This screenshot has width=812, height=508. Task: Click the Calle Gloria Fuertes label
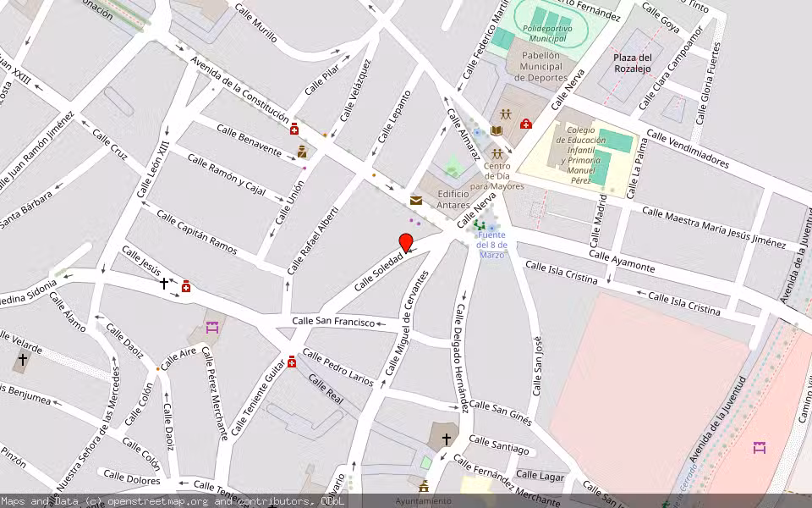pos(709,84)
